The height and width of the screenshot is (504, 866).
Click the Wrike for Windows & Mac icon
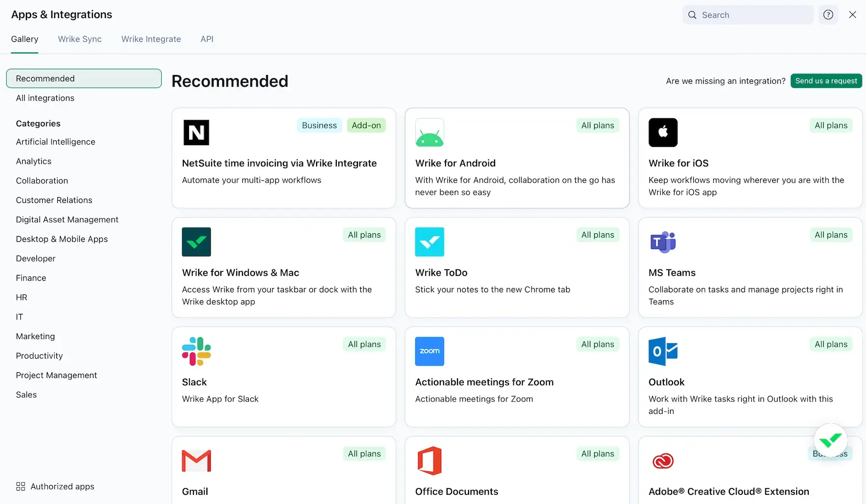[196, 242]
